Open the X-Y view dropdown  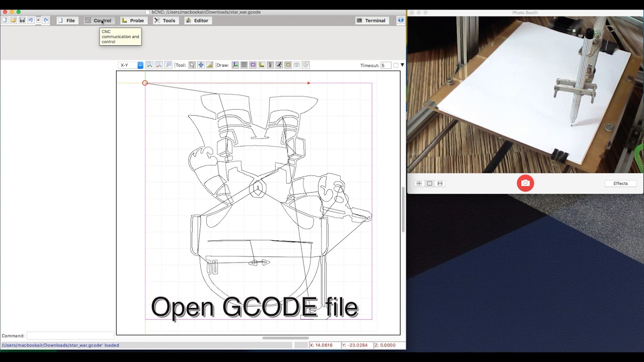(131, 65)
